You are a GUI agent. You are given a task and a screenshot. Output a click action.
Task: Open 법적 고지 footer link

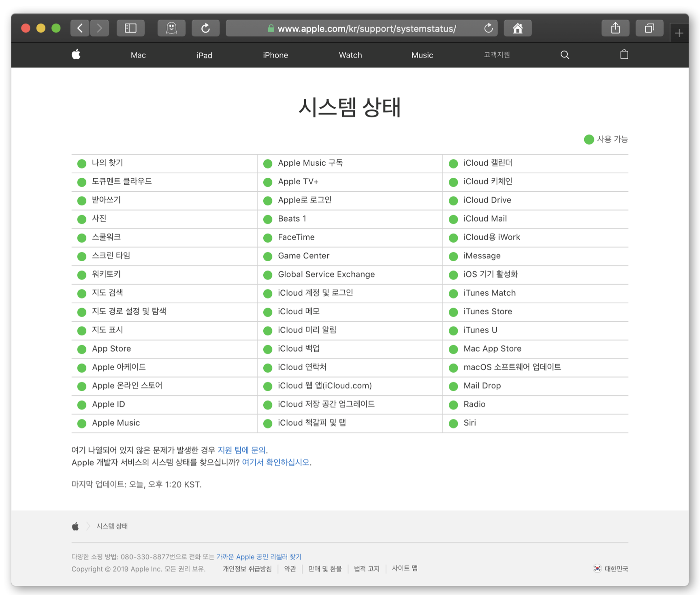[x=367, y=569]
